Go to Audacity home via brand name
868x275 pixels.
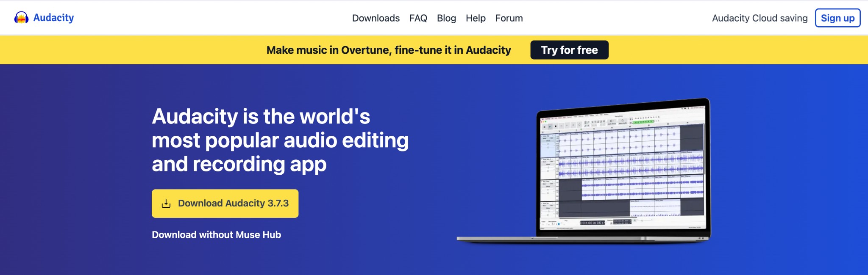click(53, 18)
